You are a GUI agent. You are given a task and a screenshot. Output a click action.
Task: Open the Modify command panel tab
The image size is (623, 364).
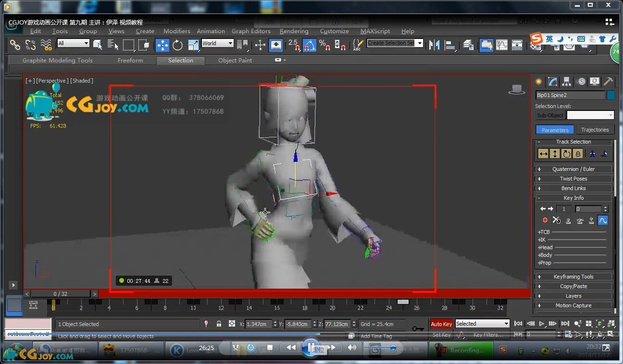click(553, 81)
